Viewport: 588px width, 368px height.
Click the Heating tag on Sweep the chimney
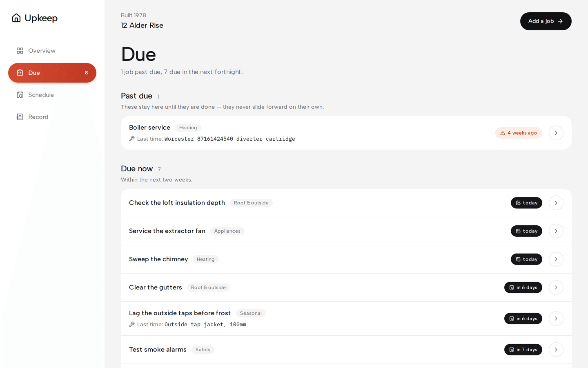(205, 259)
